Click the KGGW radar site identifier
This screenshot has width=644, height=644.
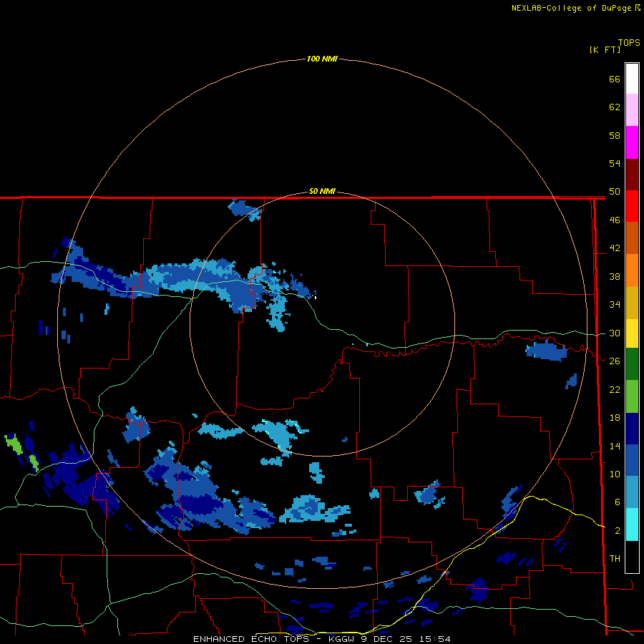(341, 639)
